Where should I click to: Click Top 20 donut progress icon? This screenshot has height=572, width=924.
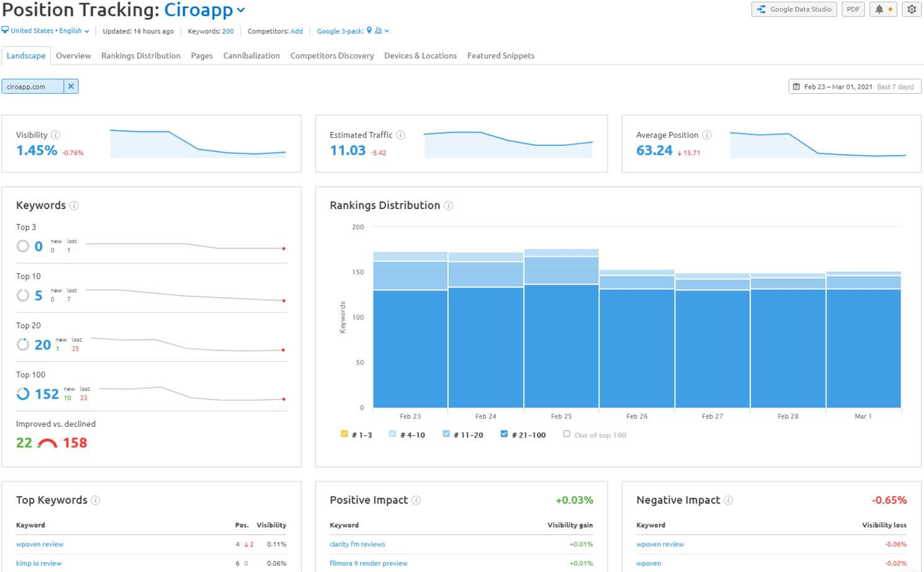(23, 344)
